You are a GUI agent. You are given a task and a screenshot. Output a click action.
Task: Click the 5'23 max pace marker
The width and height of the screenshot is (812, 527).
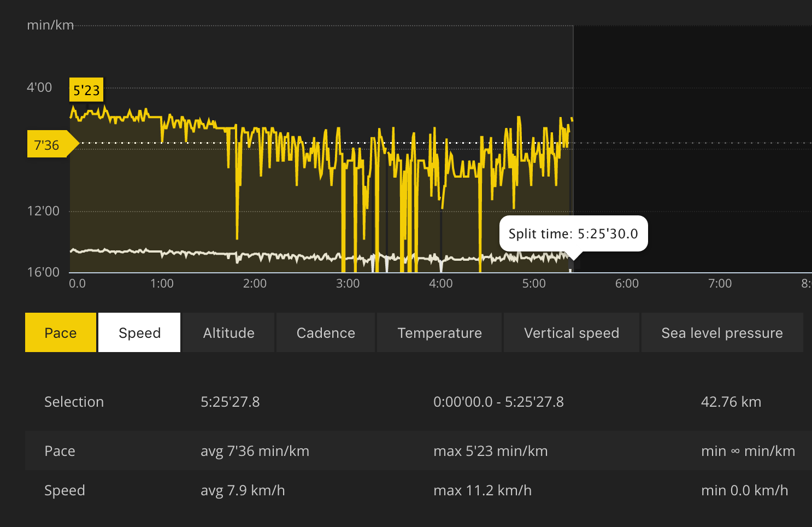click(86, 90)
